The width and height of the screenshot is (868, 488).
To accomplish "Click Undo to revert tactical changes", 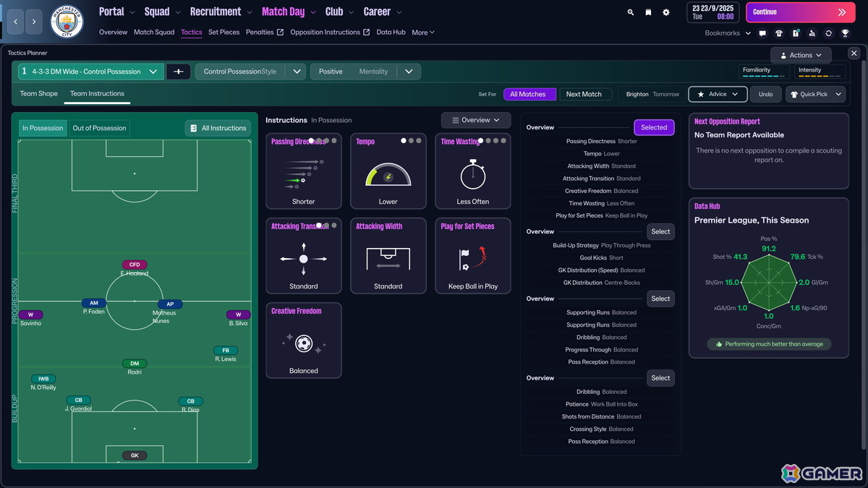I will pos(765,94).
